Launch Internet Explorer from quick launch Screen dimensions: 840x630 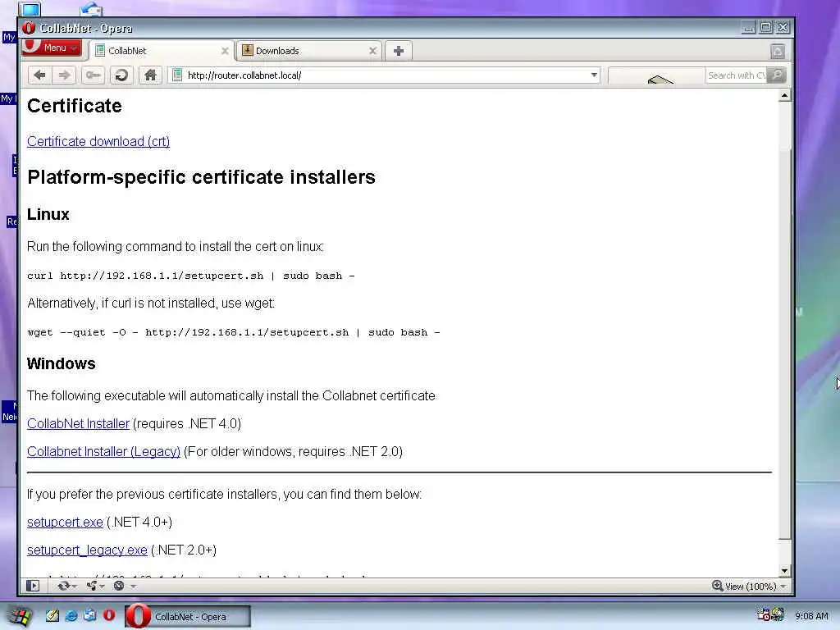[71, 616]
